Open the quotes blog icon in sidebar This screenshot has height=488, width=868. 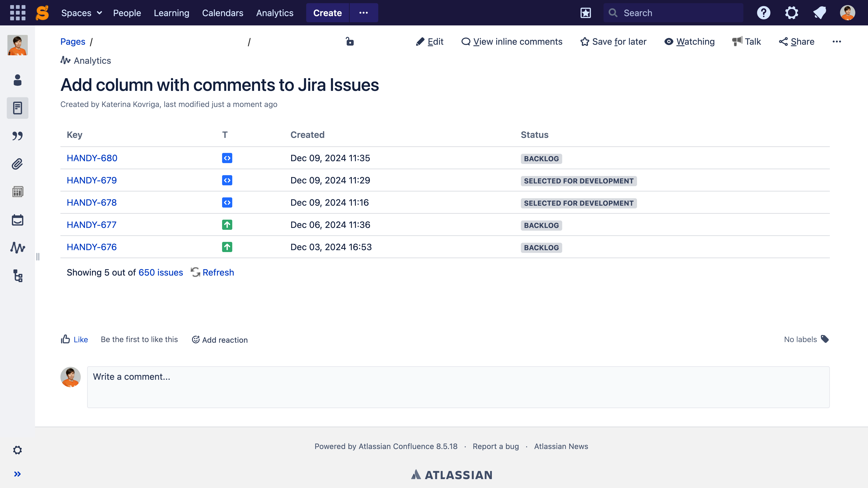pos(18,136)
